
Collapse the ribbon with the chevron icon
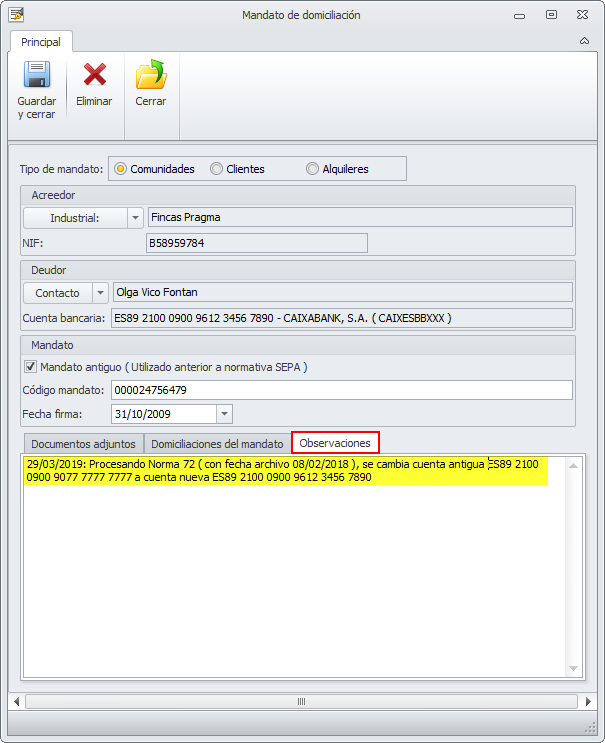pyautogui.click(x=584, y=41)
